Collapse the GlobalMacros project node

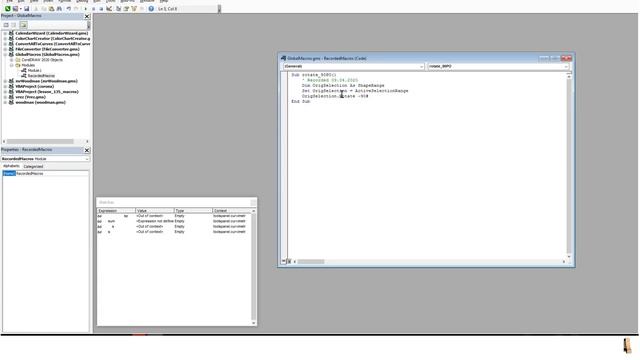pyautogui.click(x=5, y=55)
